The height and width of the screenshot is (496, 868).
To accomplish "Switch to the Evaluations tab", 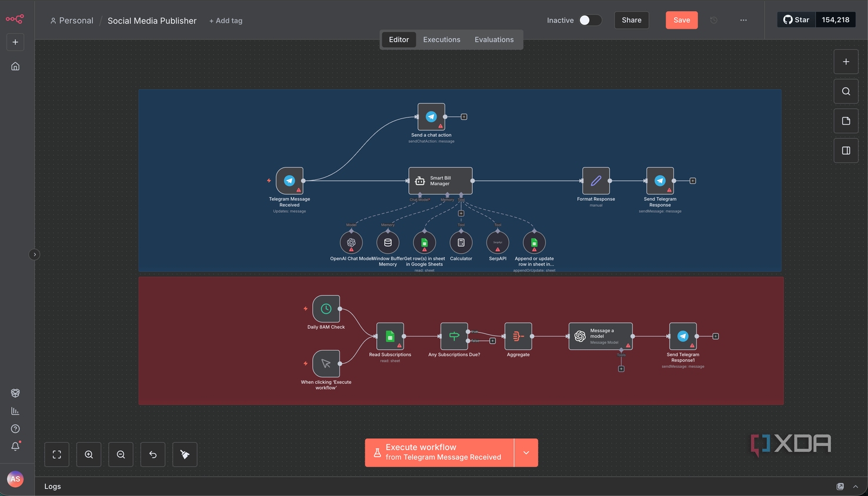I will click(494, 40).
